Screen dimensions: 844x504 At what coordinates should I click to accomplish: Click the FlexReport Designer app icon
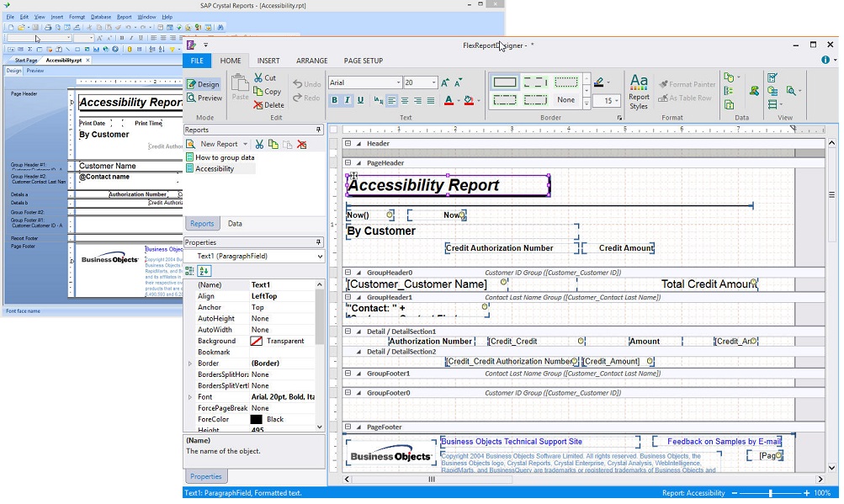pos(191,45)
